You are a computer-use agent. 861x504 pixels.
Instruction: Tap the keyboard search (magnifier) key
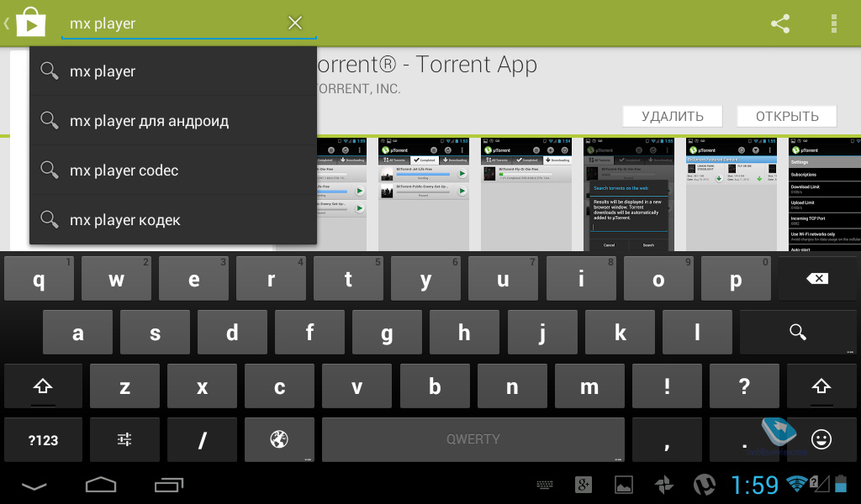pos(798,332)
